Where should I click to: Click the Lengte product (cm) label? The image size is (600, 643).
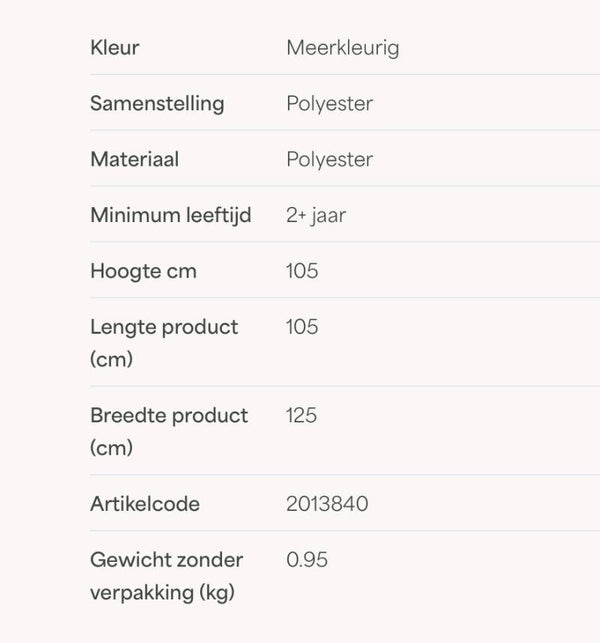(x=164, y=343)
